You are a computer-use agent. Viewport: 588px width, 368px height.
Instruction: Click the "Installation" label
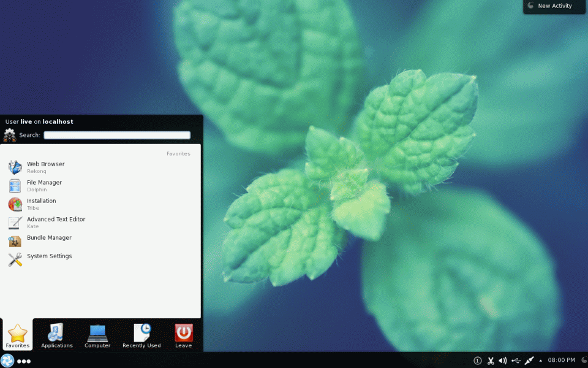click(41, 201)
